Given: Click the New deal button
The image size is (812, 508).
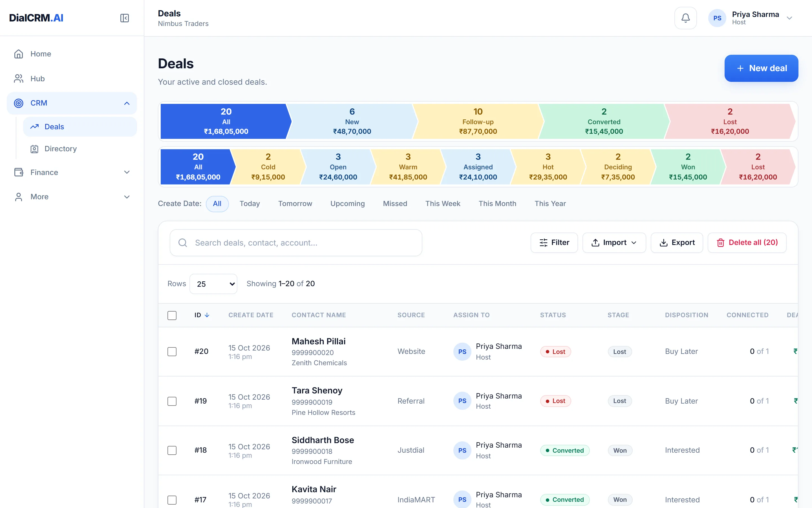Looking at the screenshot, I should click(x=761, y=68).
